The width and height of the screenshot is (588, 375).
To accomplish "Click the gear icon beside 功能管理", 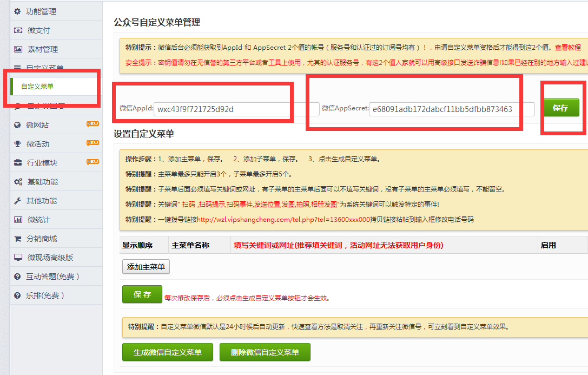I will 18,11.
